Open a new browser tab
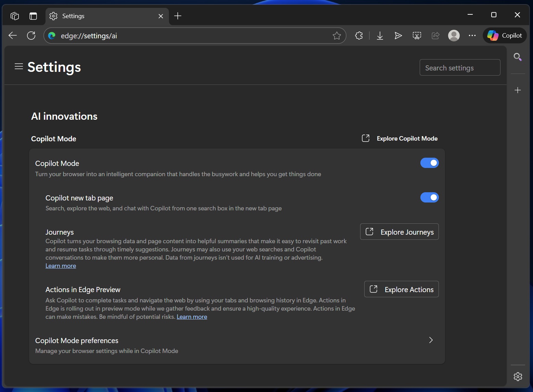The height and width of the screenshot is (392, 533). coord(177,16)
